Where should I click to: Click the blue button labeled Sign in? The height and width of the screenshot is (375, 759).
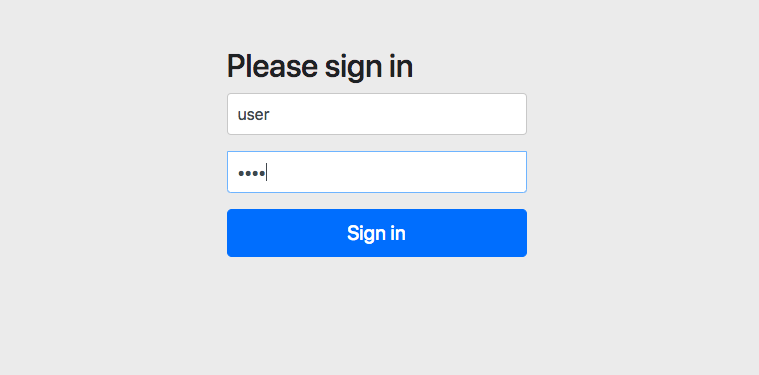pos(377,233)
